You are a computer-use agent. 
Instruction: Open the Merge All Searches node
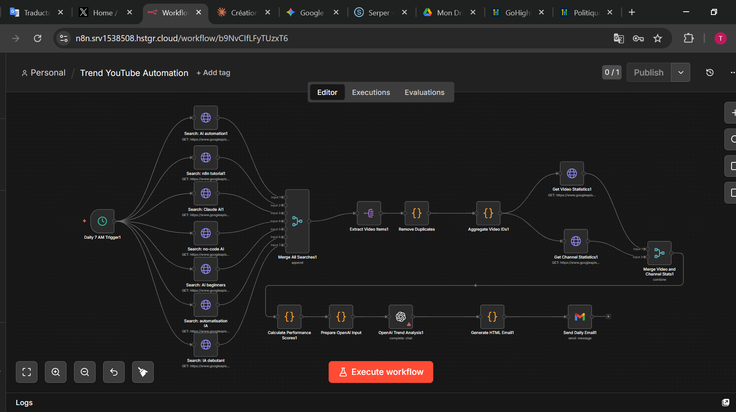(297, 221)
